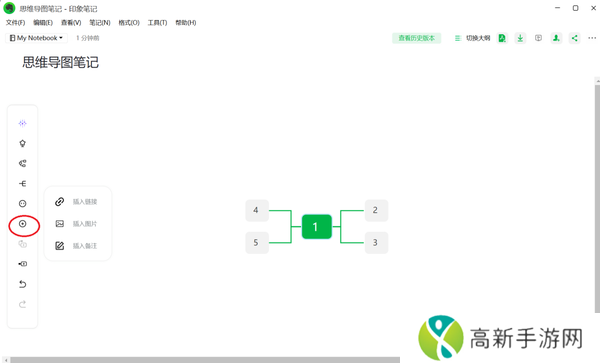Click the greyed overlapping-circles icon

point(23,244)
